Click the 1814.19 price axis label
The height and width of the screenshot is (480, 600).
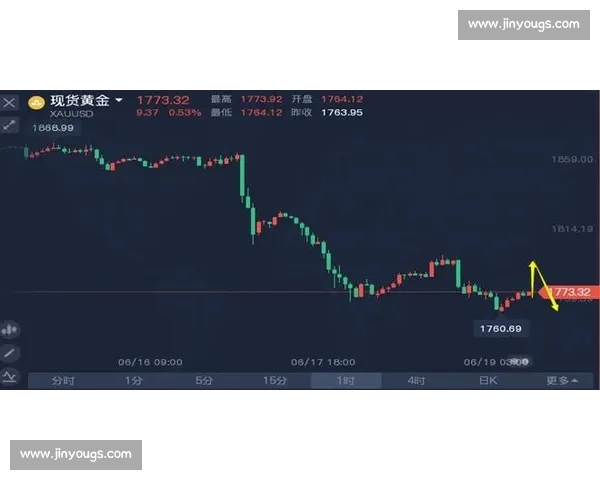(572, 229)
